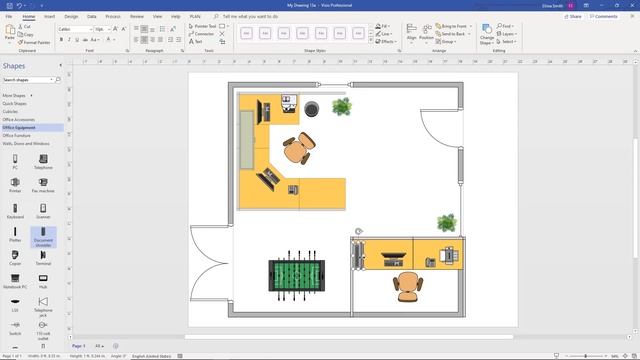
Task: Open the Cubicles stencil
Action: click(x=10, y=111)
